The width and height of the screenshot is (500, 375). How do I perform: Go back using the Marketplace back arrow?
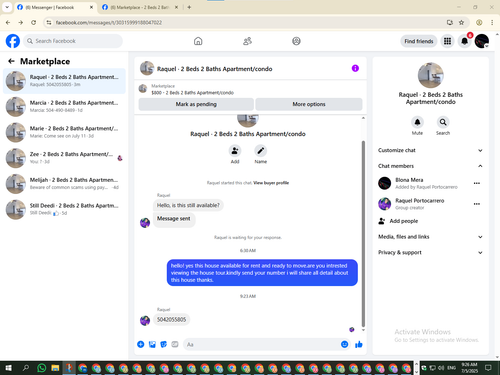(x=11, y=61)
